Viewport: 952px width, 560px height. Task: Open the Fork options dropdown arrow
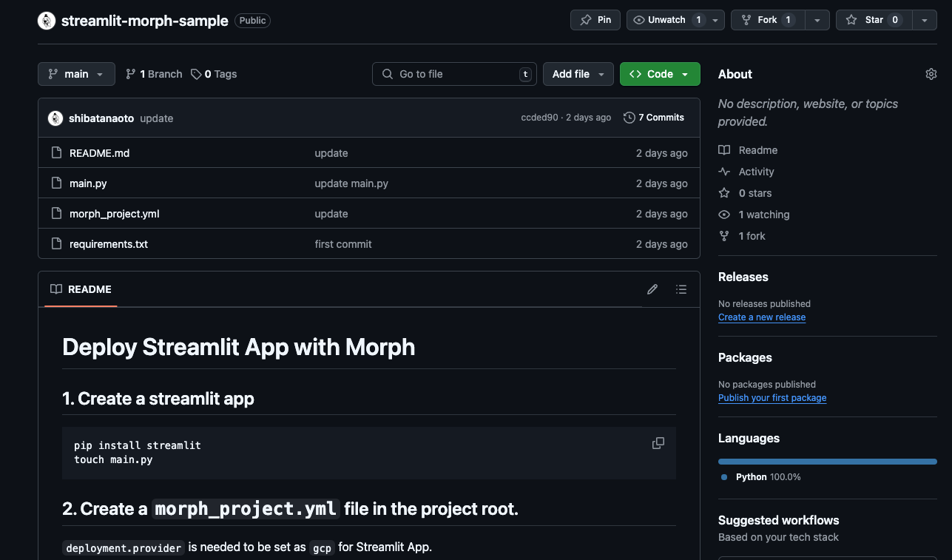click(x=817, y=20)
